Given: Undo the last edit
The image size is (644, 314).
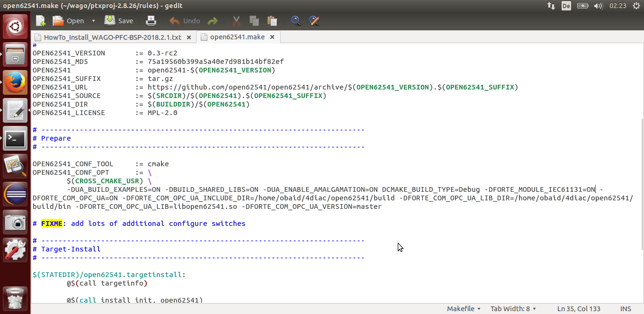Looking at the screenshot, I should coord(185,21).
